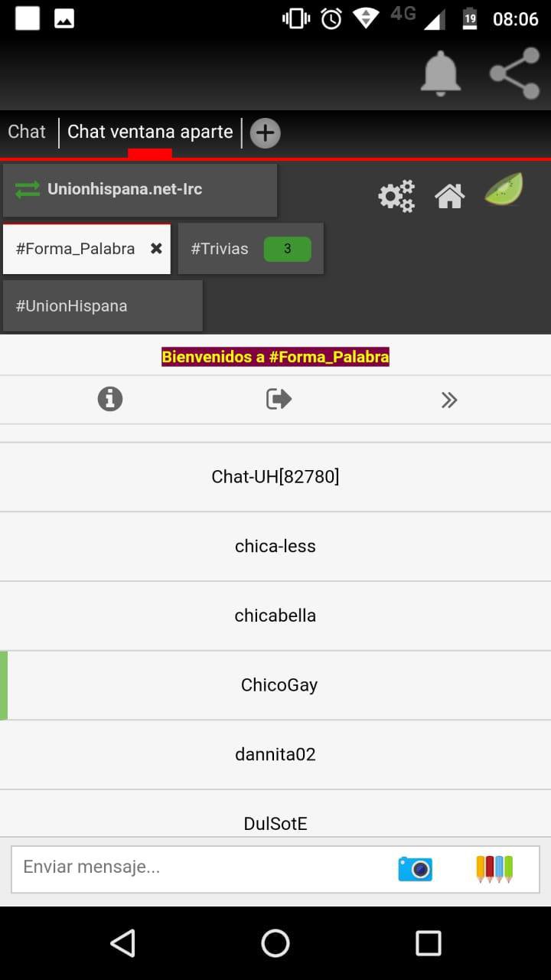Select user chicabella from the list
Viewport: 551px width, 980px height.
(275, 616)
